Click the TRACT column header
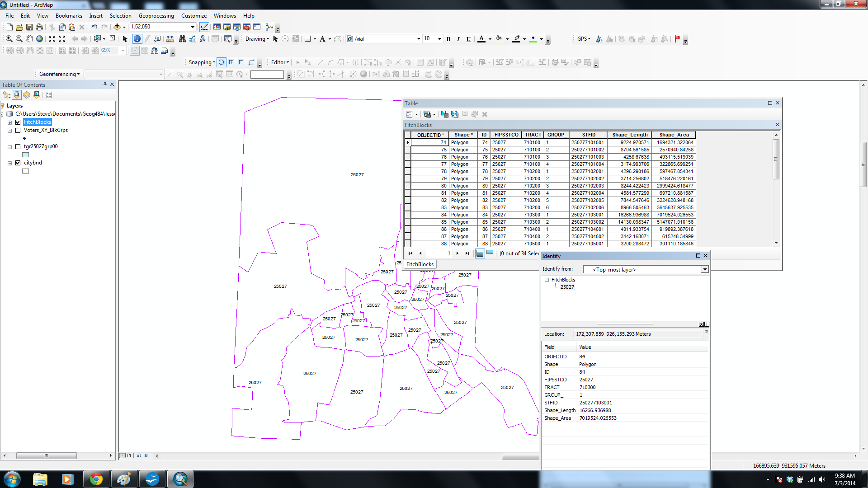 coord(533,135)
